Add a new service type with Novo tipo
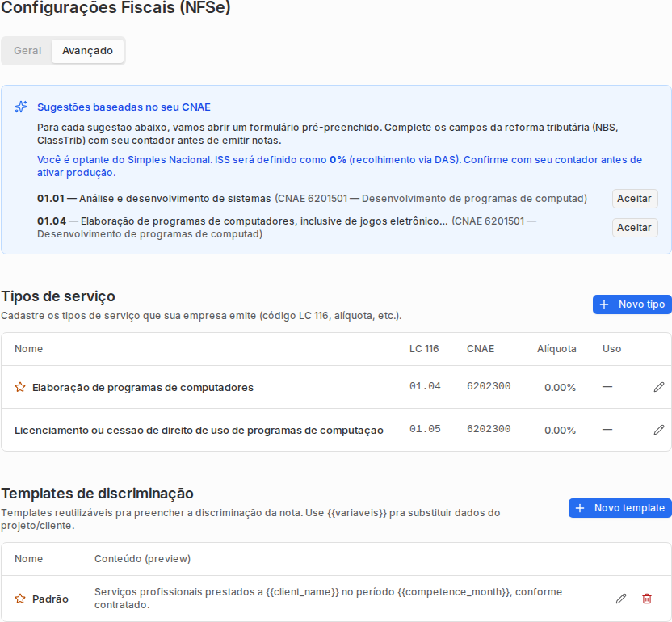Image resolution: width=672 pixels, height=622 pixels. point(632,305)
